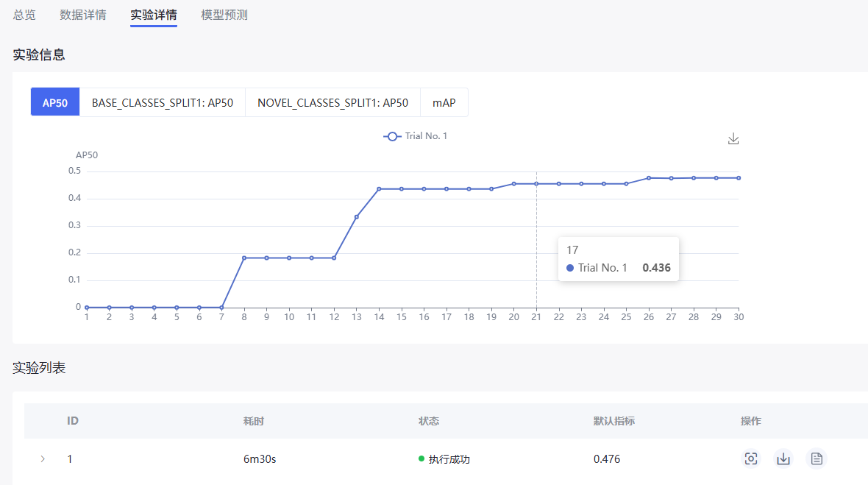
Task: Open snapshot view for experiment 1
Action: coord(750,459)
